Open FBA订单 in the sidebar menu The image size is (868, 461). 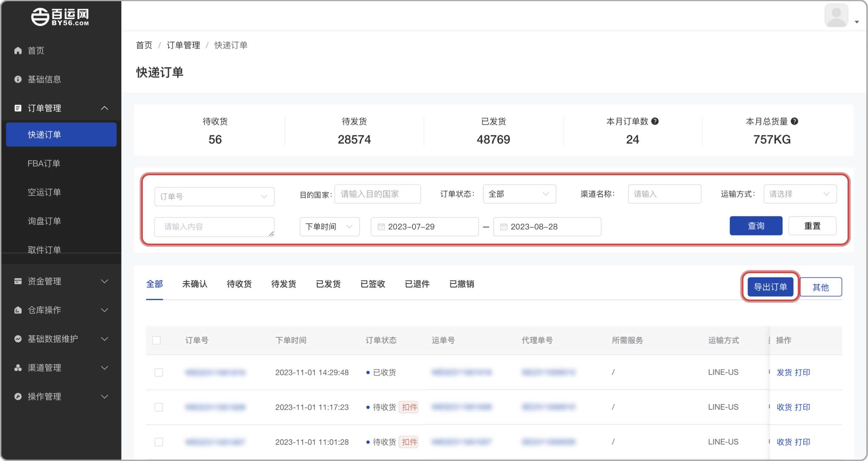44,164
